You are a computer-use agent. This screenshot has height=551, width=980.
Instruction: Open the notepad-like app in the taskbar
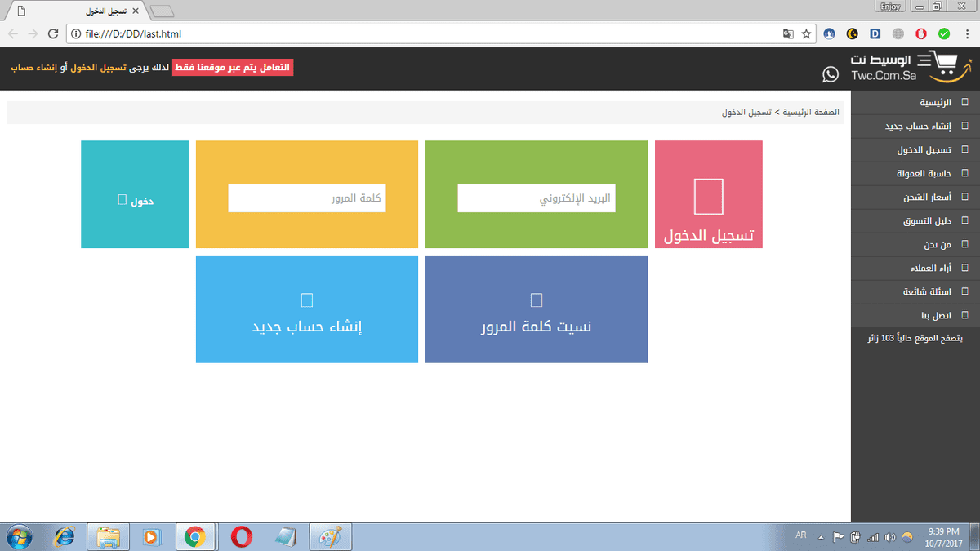click(x=286, y=536)
